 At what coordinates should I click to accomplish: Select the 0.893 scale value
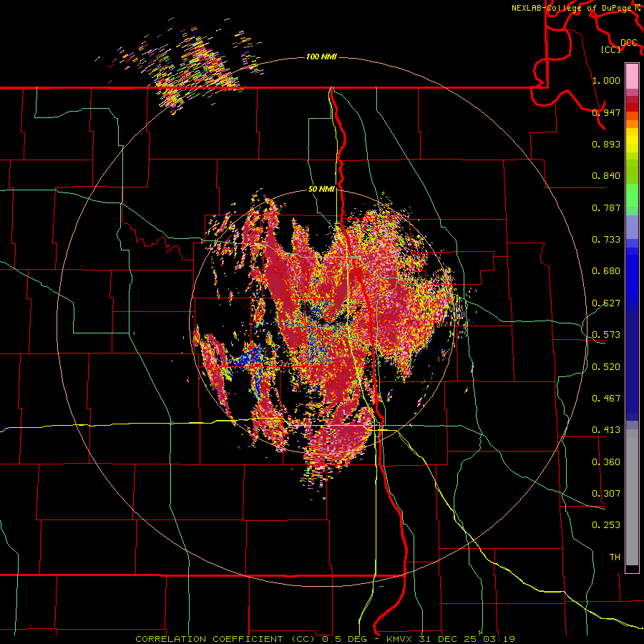pyautogui.click(x=606, y=144)
